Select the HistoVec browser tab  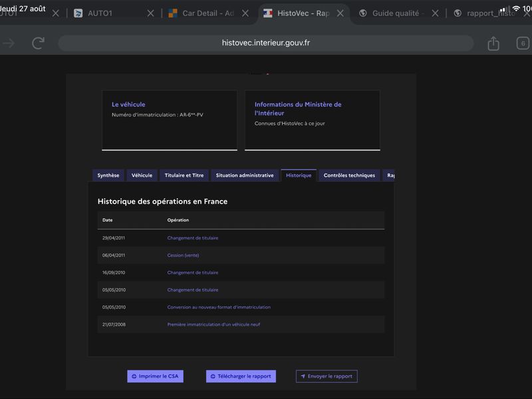click(303, 13)
